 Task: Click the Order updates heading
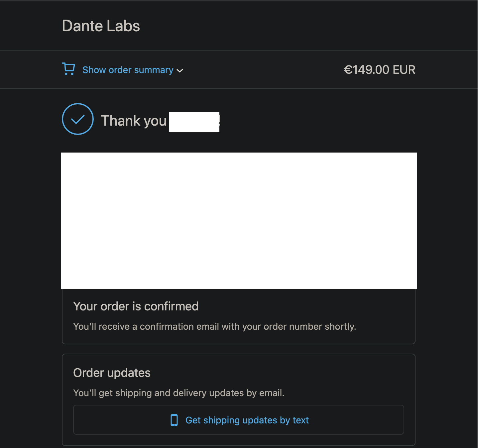[x=112, y=373]
